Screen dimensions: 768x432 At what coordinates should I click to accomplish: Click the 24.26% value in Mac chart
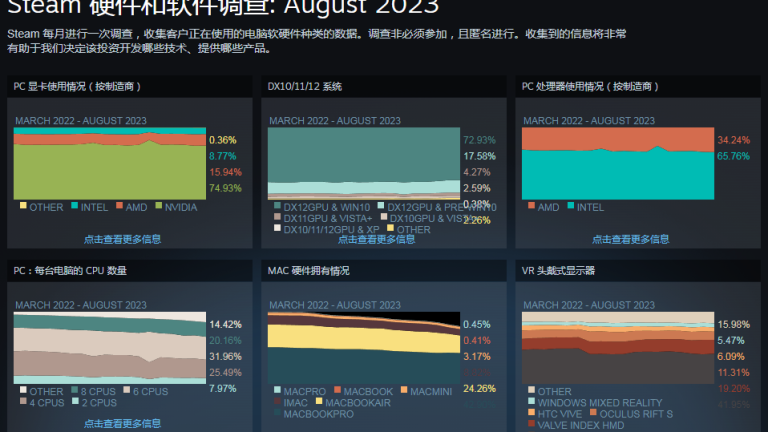click(x=480, y=388)
